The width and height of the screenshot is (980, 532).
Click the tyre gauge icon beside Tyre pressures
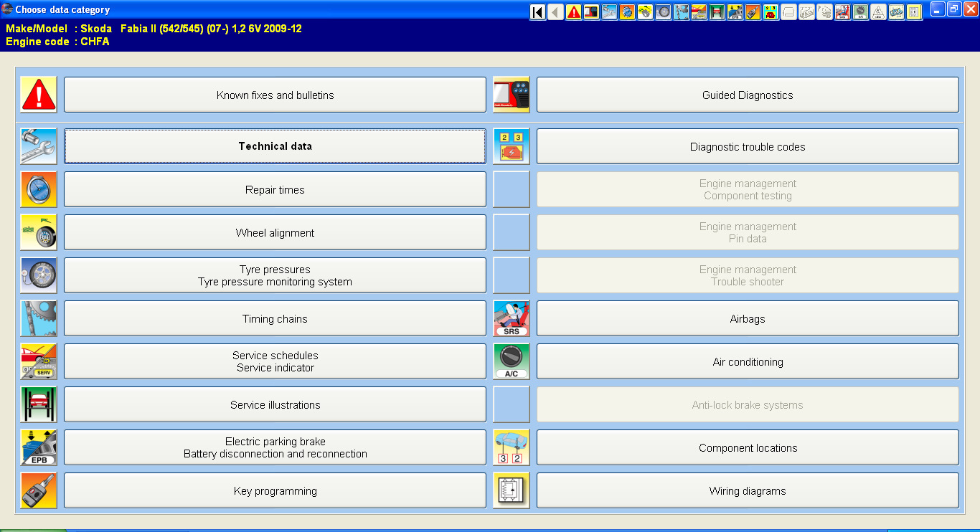(39, 275)
